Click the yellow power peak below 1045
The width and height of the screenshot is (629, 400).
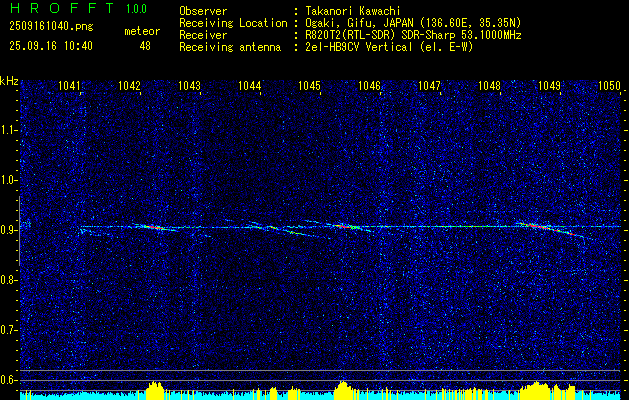[342, 390]
